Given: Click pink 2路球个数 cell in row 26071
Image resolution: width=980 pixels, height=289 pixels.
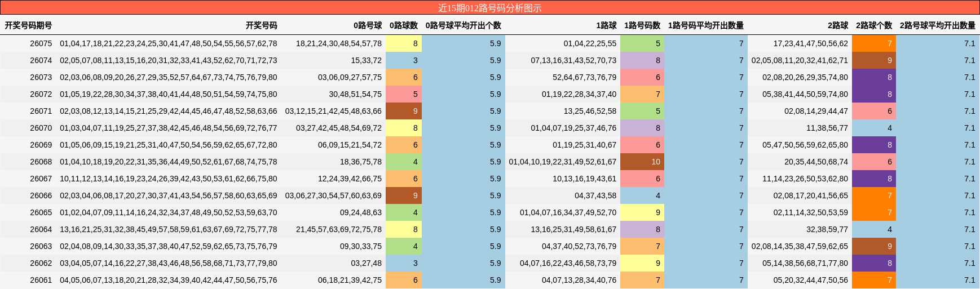Looking at the screenshot, I should coord(874,111).
